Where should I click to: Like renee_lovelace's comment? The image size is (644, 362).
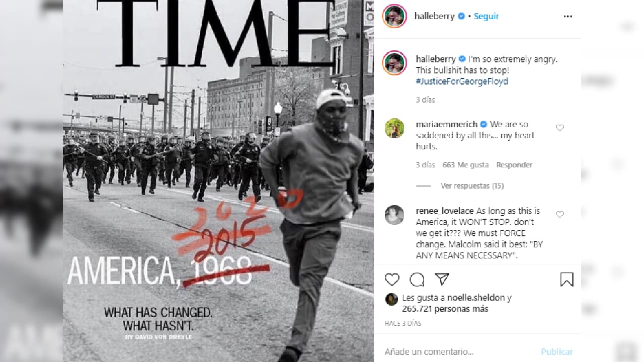click(559, 214)
